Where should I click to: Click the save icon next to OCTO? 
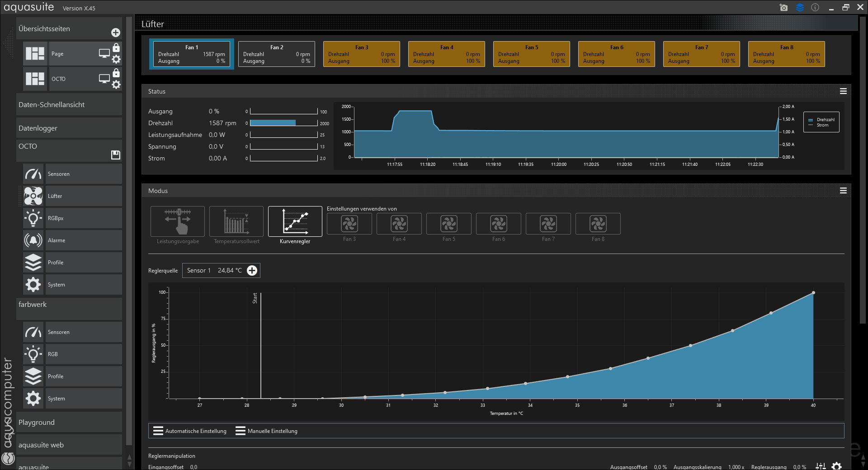pos(116,155)
